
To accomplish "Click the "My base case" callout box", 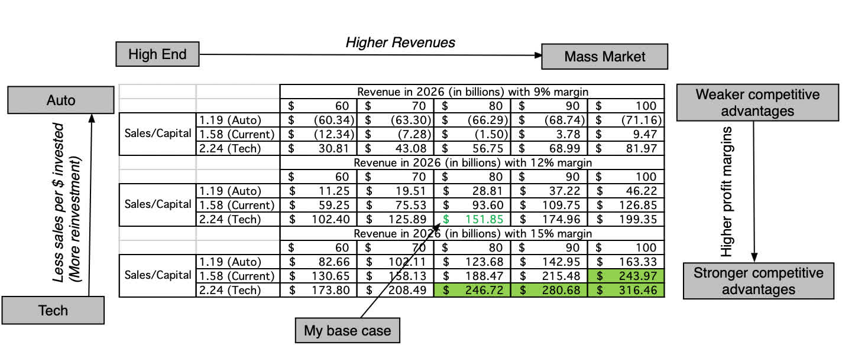I will pos(347,330).
